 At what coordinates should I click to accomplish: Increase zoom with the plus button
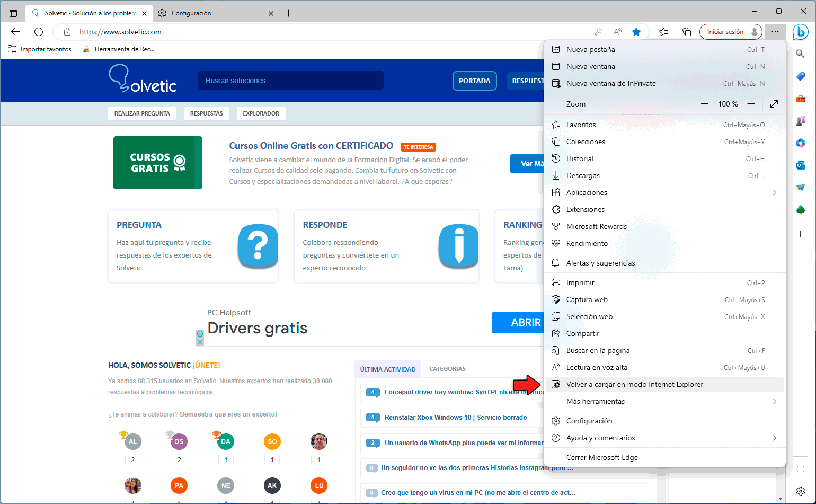(x=751, y=104)
